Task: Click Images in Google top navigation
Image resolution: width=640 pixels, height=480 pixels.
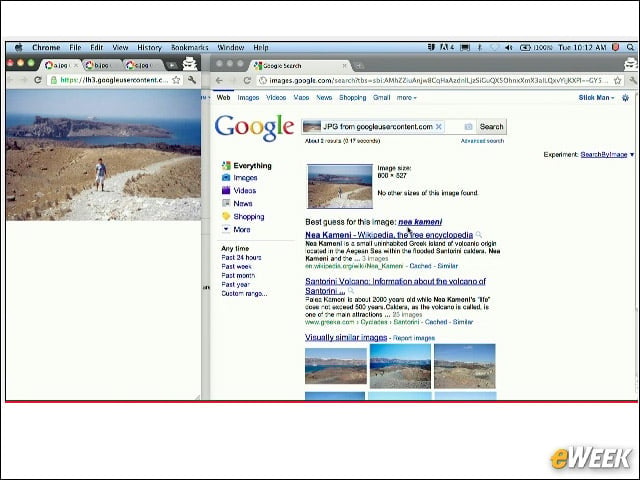Action: click(x=248, y=98)
